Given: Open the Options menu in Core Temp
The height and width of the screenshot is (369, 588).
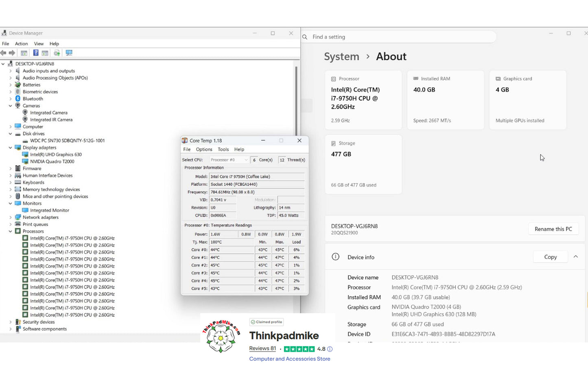Looking at the screenshot, I should pyautogui.click(x=204, y=150).
